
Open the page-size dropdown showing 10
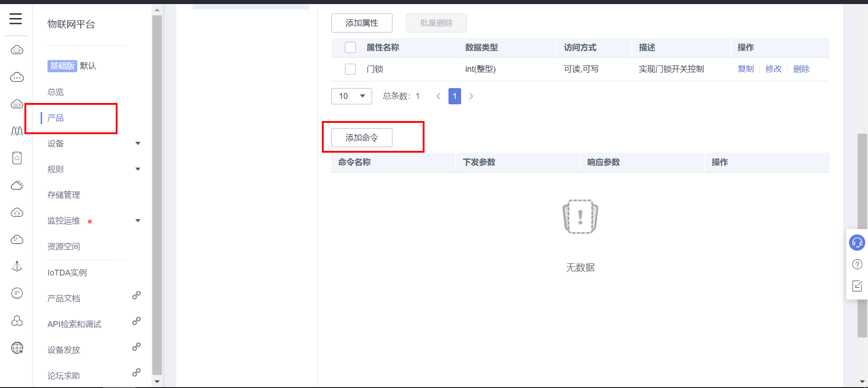click(x=352, y=96)
